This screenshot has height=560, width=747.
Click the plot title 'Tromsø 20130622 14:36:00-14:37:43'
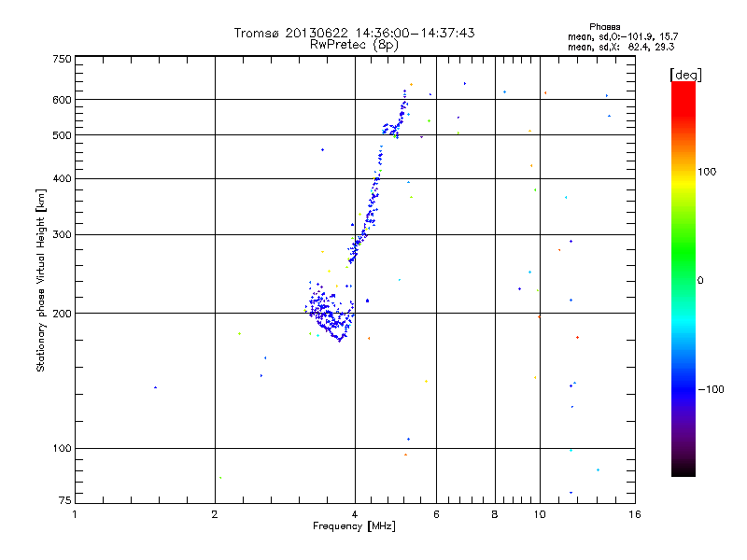click(x=354, y=33)
